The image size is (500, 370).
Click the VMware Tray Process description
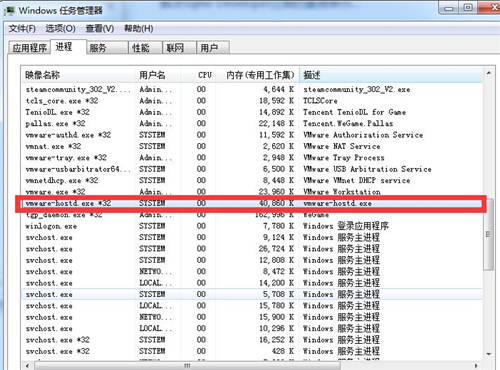pyautogui.click(x=344, y=158)
